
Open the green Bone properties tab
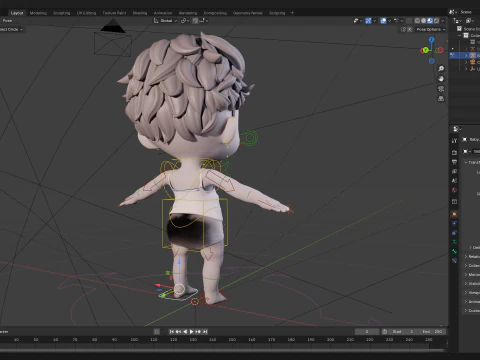(454, 251)
